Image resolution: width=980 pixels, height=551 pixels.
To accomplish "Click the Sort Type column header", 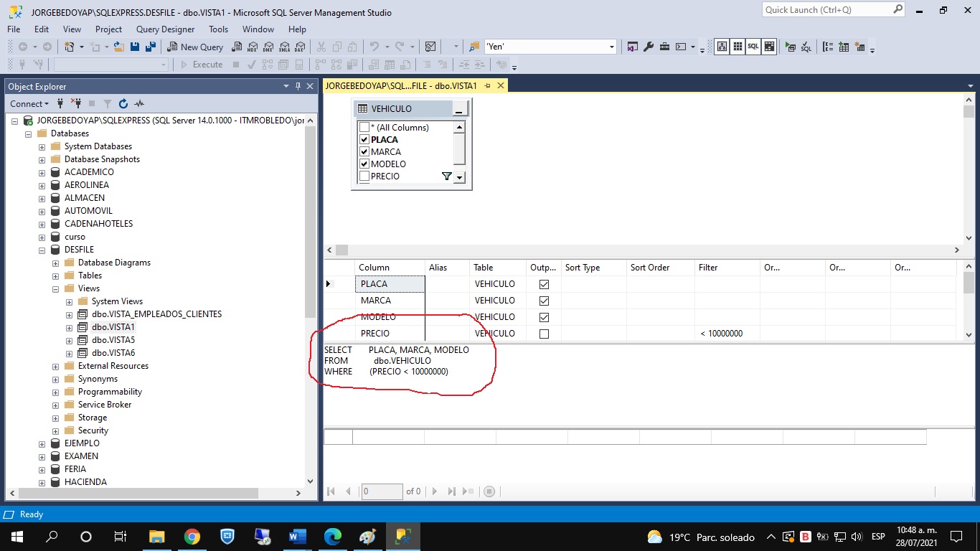I will click(x=593, y=268).
